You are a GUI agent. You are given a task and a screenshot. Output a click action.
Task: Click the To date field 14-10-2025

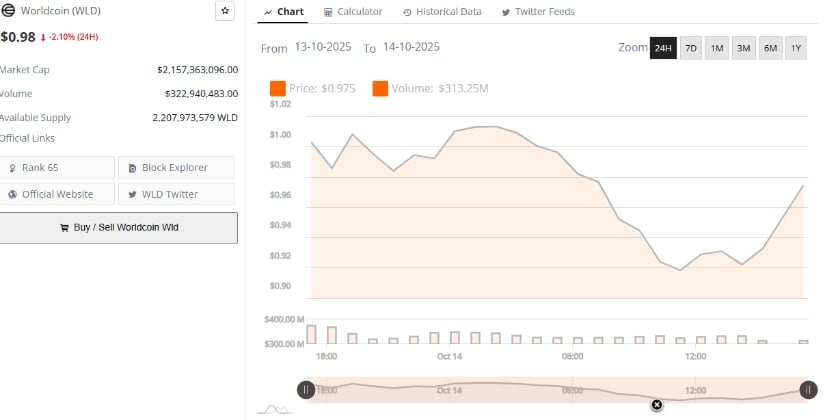tap(411, 48)
